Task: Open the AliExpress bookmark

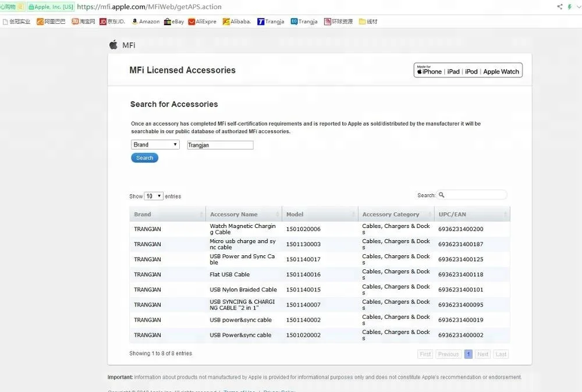Action: tap(203, 22)
